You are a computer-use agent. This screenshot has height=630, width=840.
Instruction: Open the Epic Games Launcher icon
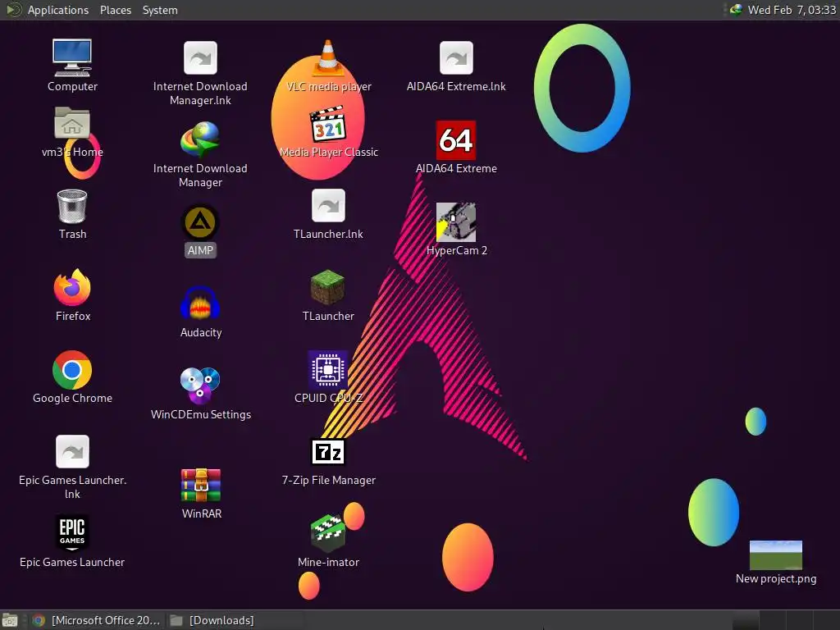72,532
